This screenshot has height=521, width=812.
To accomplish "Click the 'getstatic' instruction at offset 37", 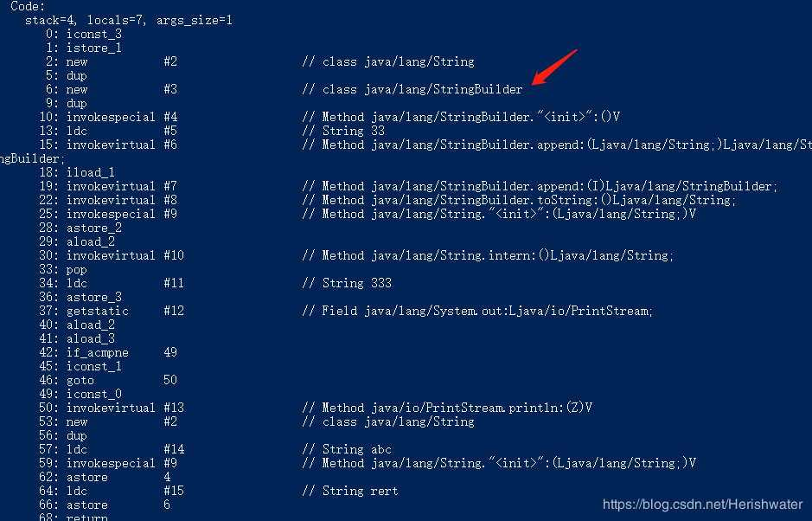I will (98, 311).
